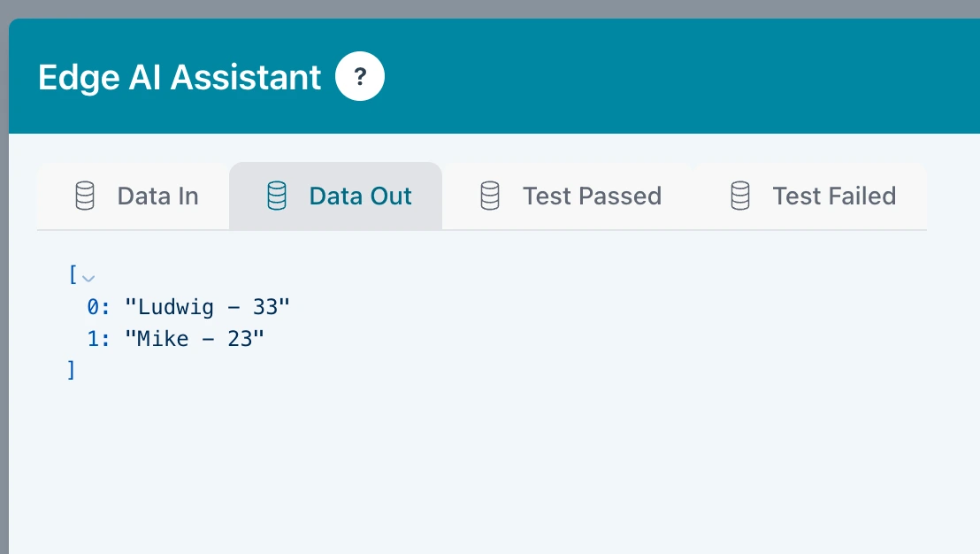Collapse the JSON array with the chevron
The image size is (980, 554).
(x=88, y=278)
